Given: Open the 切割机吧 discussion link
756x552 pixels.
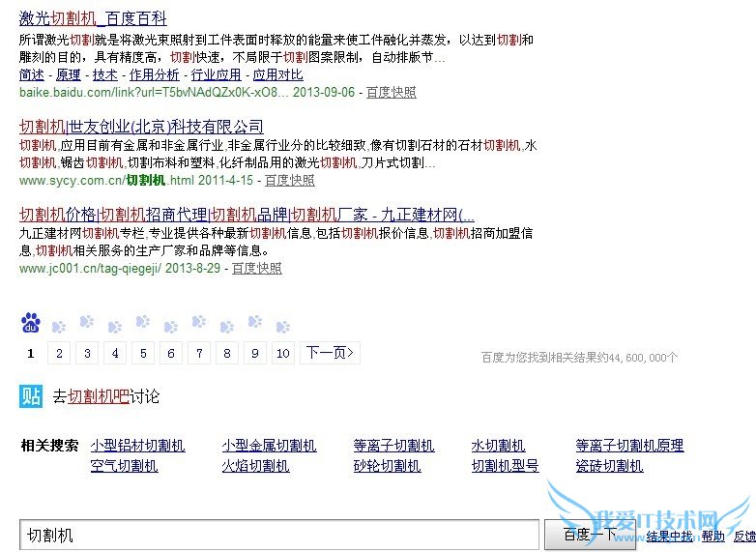Looking at the screenshot, I should tap(99, 396).
